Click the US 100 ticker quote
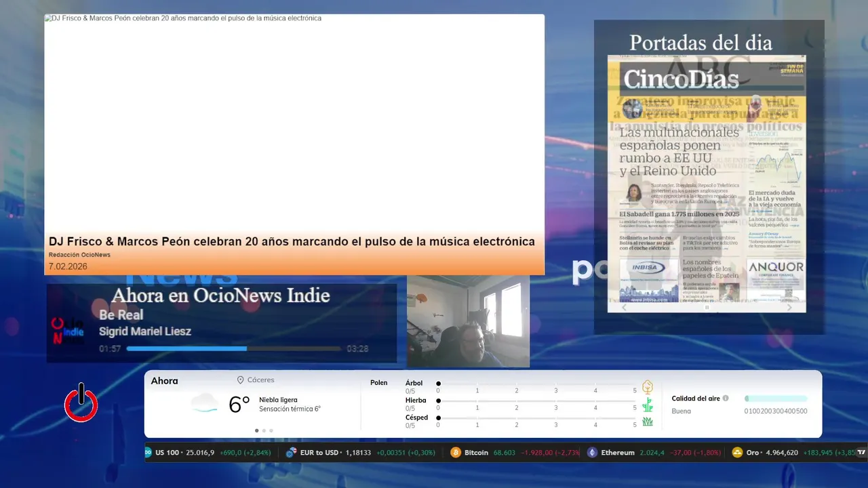 coord(213,453)
